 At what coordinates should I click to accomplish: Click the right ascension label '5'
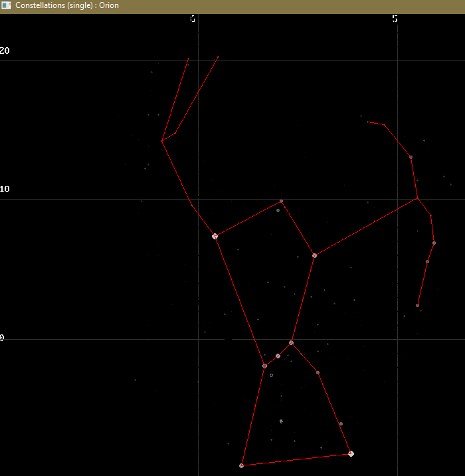pos(395,19)
